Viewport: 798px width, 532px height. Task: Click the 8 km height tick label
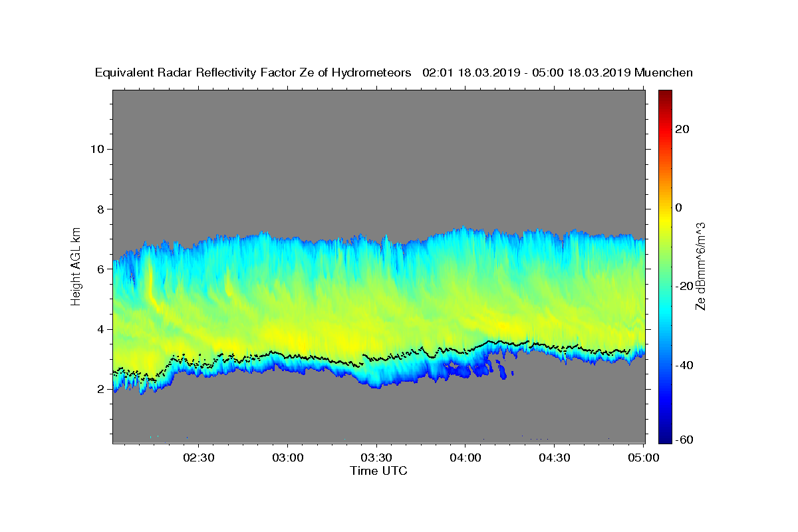click(x=100, y=209)
